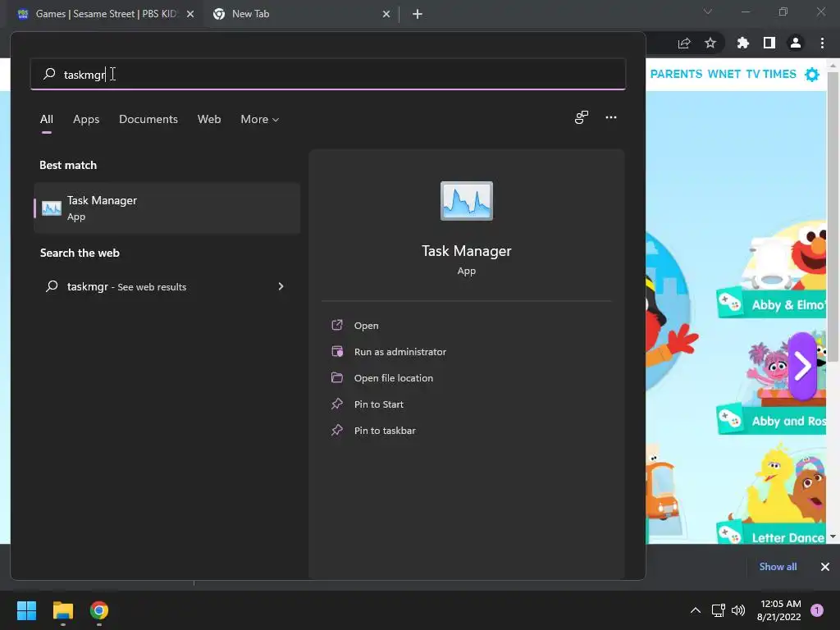The height and width of the screenshot is (630, 840).
Task: Click the Run as administrator shield icon
Action: point(337,351)
